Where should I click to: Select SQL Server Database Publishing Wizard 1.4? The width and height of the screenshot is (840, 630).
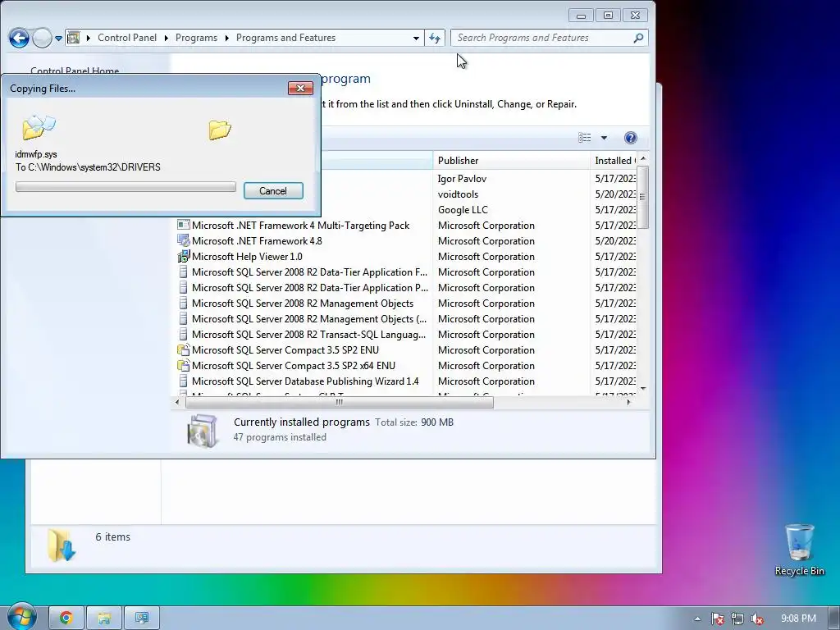pos(305,381)
